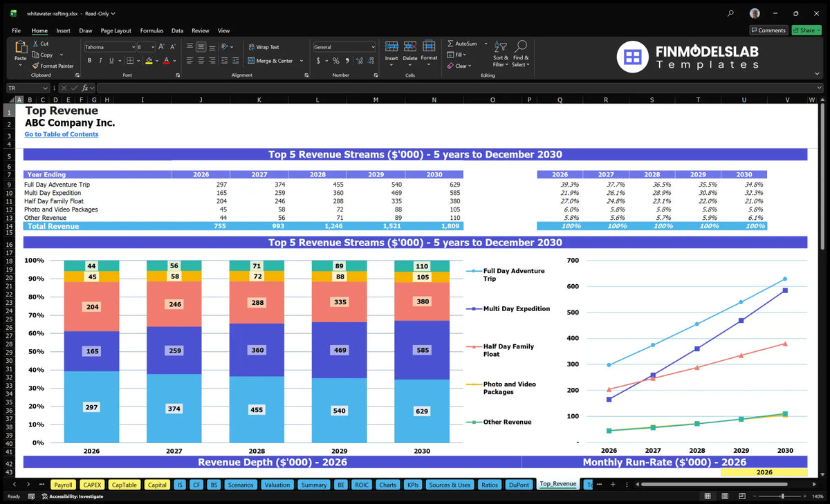Center-align text horizontally
Screen dimensions: 830x504
[x=201, y=61]
